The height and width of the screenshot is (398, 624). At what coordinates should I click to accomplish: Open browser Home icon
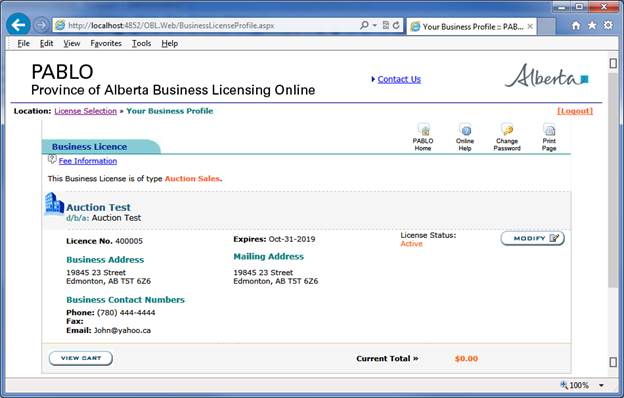click(x=576, y=25)
